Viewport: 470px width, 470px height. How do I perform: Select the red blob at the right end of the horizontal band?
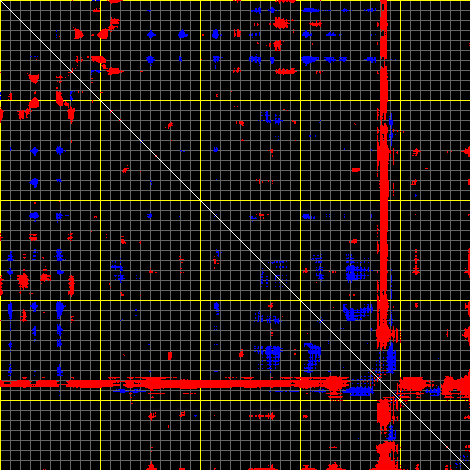(x=456, y=384)
